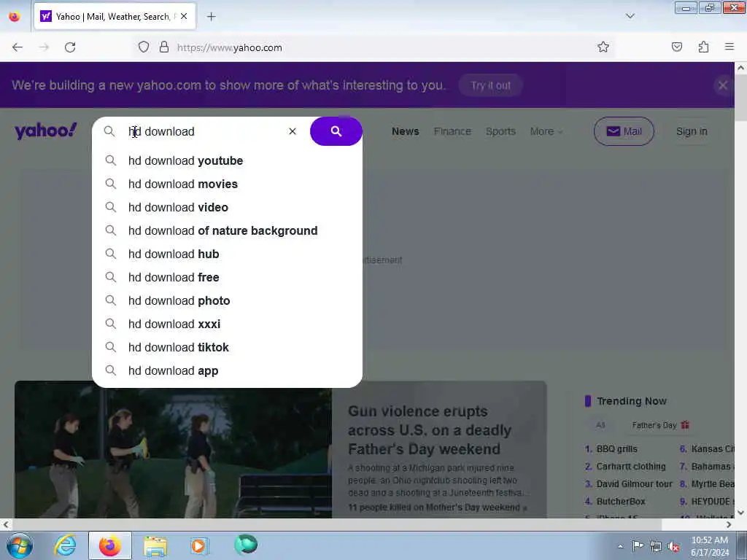Open the clock showing 10:52 AM
Image resolution: width=747 pixels, height=560 pixels.
tap(710, 545)
